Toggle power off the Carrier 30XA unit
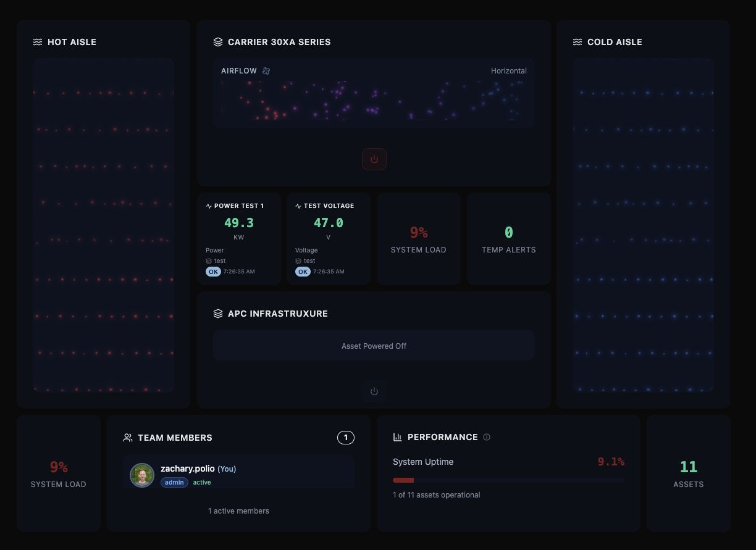 click(374, 159)
